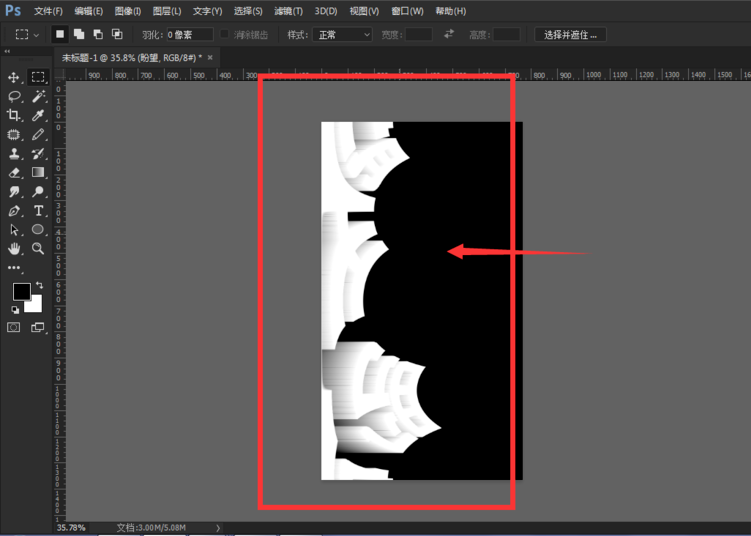The height and width of the screenshot is (536, 751).
Task: Click the feather 0 像素 input field
Action: (190, 34)
